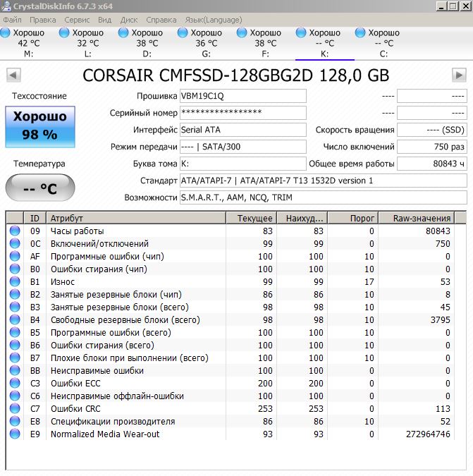The image size is (473, 476).
Task: Click status icon of AF Программные ошибки (чип)
Action: (x=15, y=256)
